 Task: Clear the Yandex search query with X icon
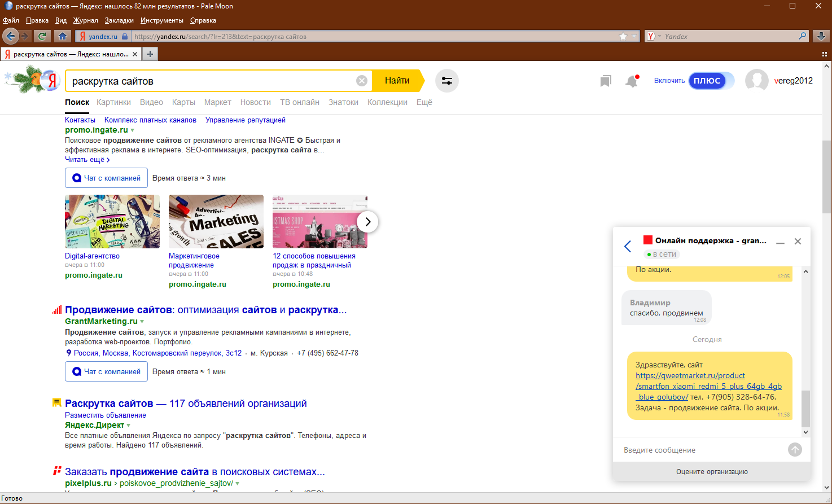362,81
